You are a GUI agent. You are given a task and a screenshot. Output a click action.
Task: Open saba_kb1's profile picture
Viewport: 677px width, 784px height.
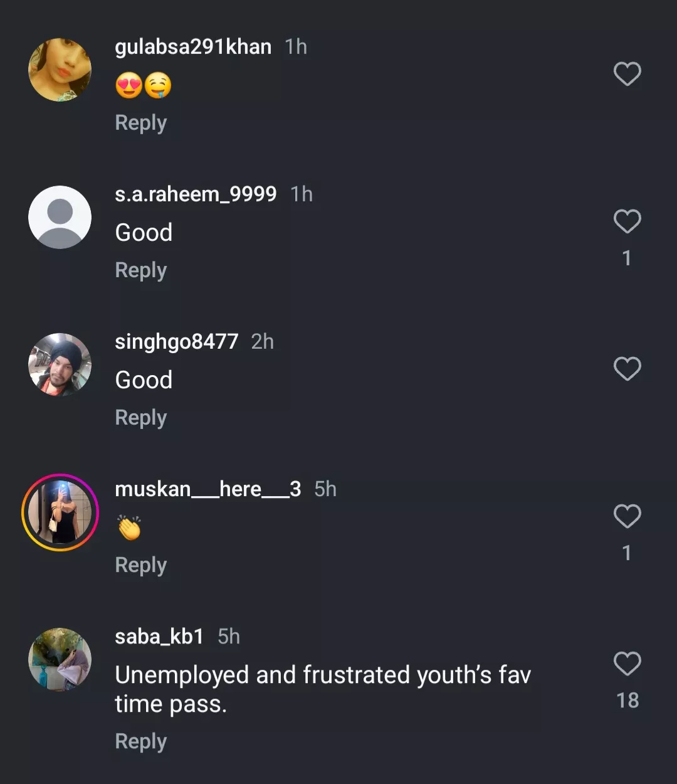60,659
